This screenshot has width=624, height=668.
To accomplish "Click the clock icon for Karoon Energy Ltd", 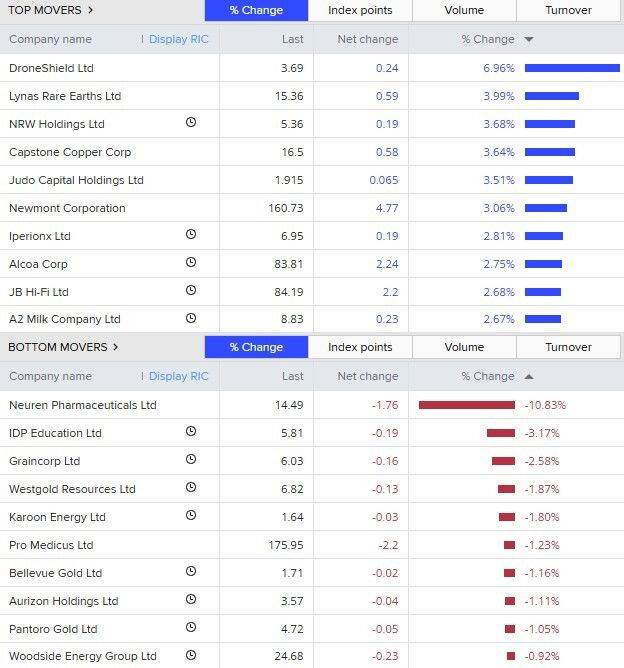I will point(191,516).
